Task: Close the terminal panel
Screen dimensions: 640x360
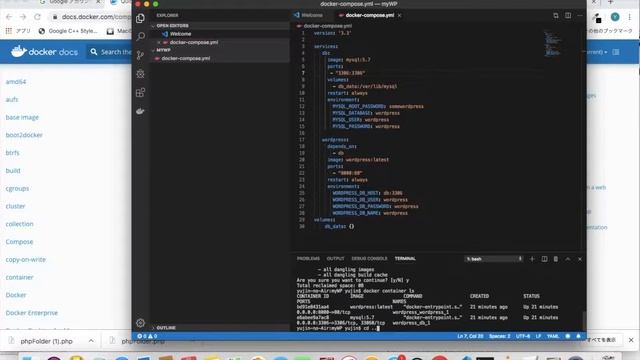Action: point(580,259)
